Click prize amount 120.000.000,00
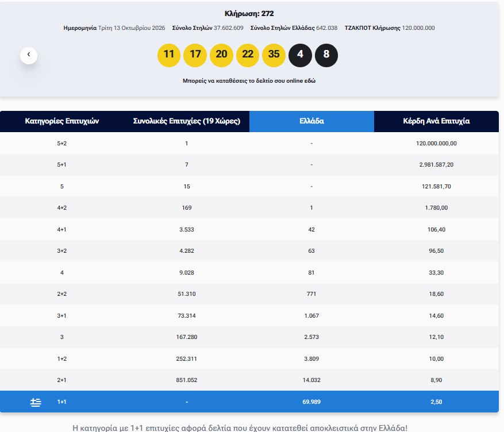The image size is (504, 432). click(436, 143)
